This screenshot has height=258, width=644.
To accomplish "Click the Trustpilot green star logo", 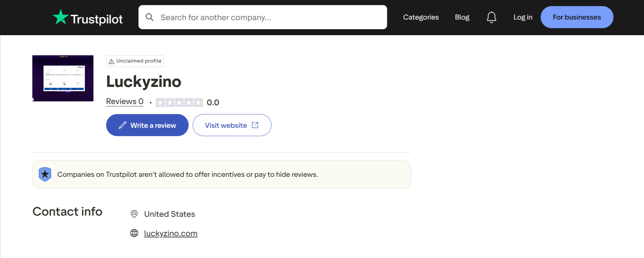I will [x=61, y=17].
